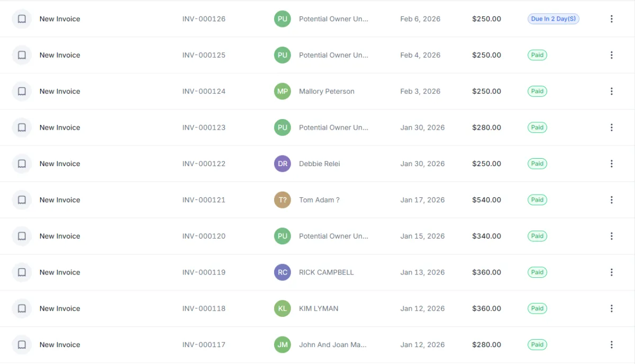This screenshot has height=364, width=635.
Task: Click the invoice icon for INV-000118
Action: [x=22, y=308]
